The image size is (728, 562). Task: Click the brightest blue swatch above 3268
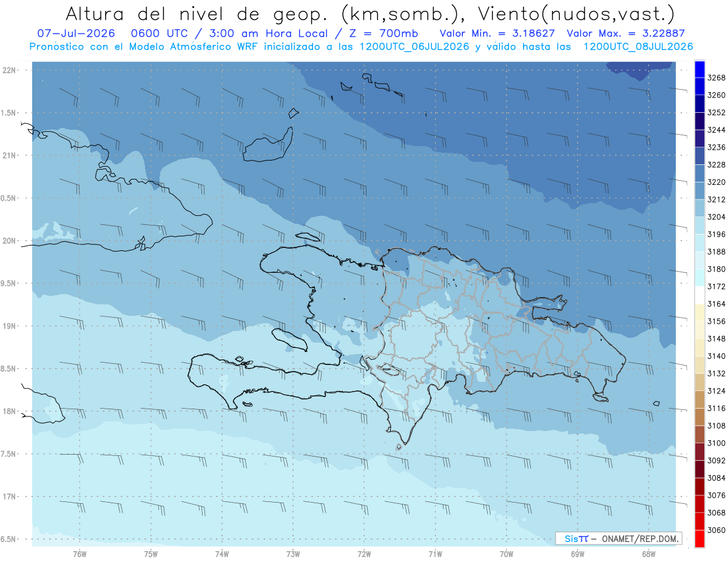699,69
